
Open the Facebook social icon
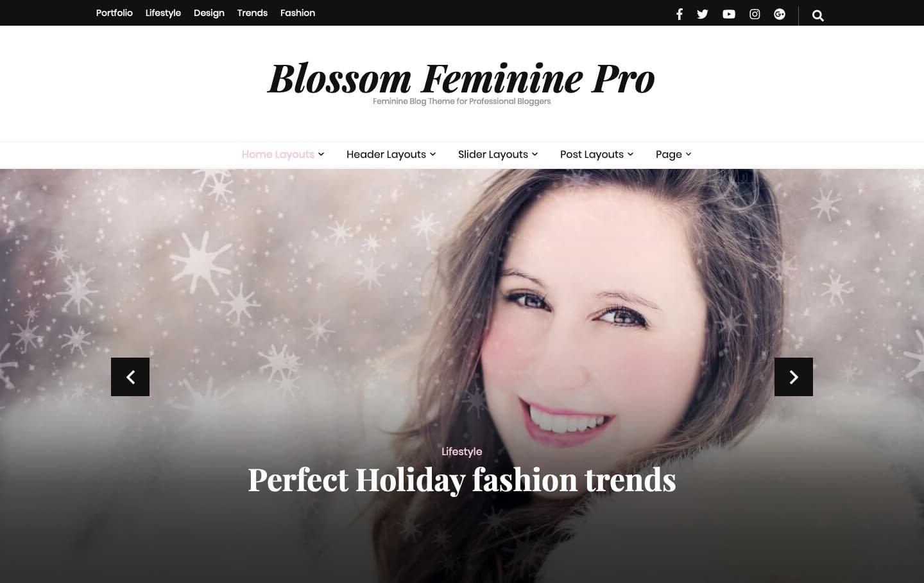coord(679,14)
